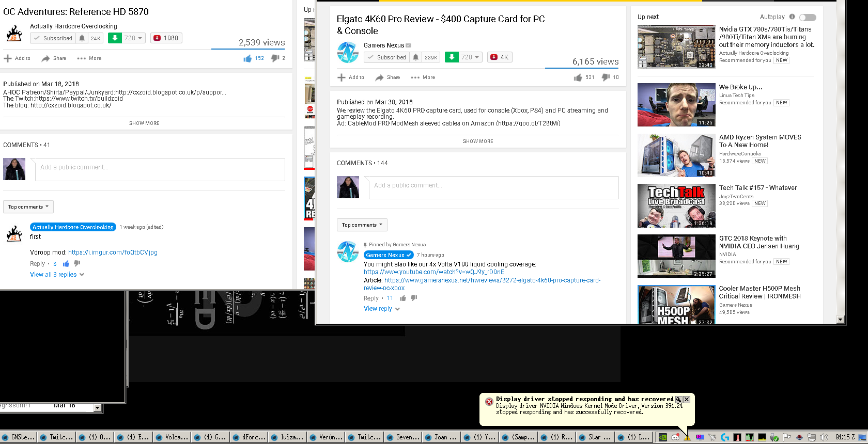This screenshot has width=868, height=444.
Task: Close the display driver notification balloon
Action: (687, 399)
